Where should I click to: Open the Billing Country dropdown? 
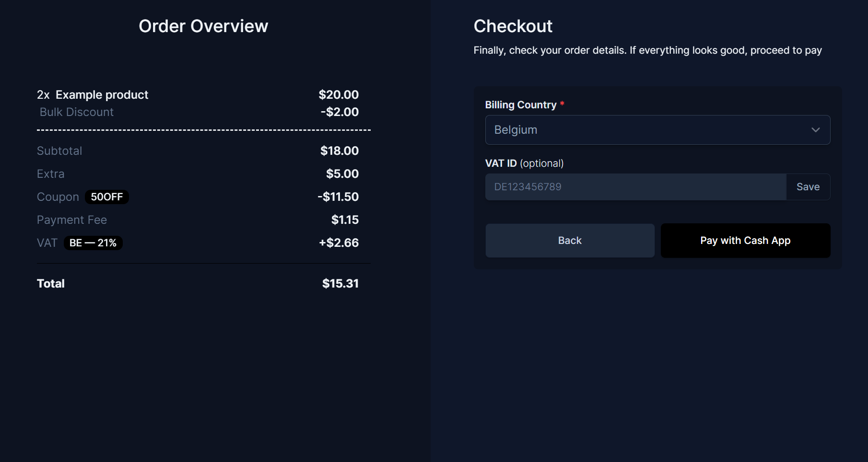click(x=657, y=130)
